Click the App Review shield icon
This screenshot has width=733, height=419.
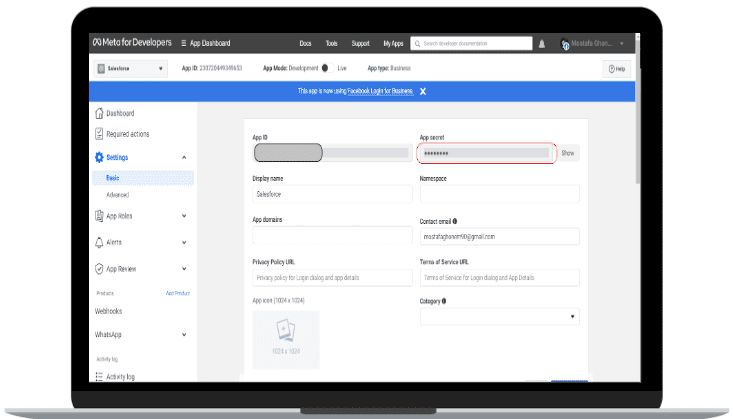click(x=99, y=269)
